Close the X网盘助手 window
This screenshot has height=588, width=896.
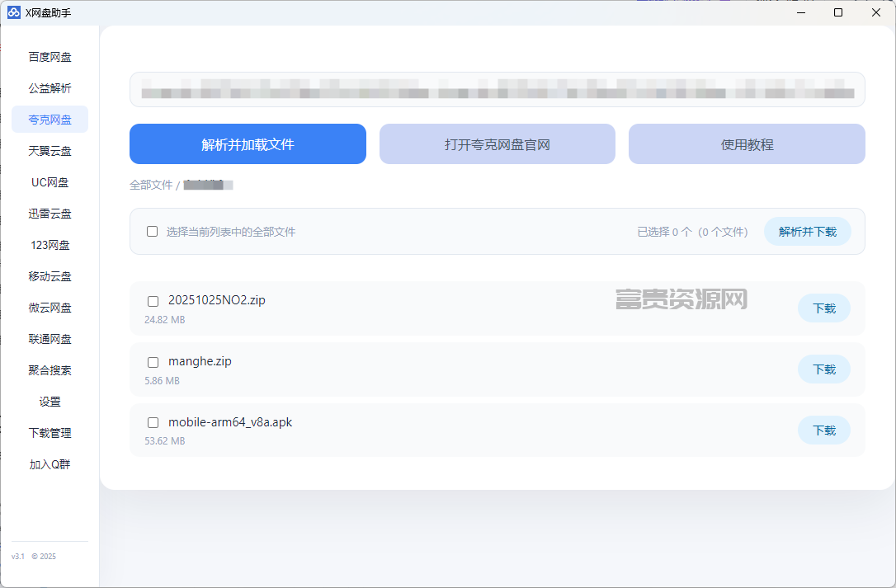pyautogui.click(x=876, y=12)
